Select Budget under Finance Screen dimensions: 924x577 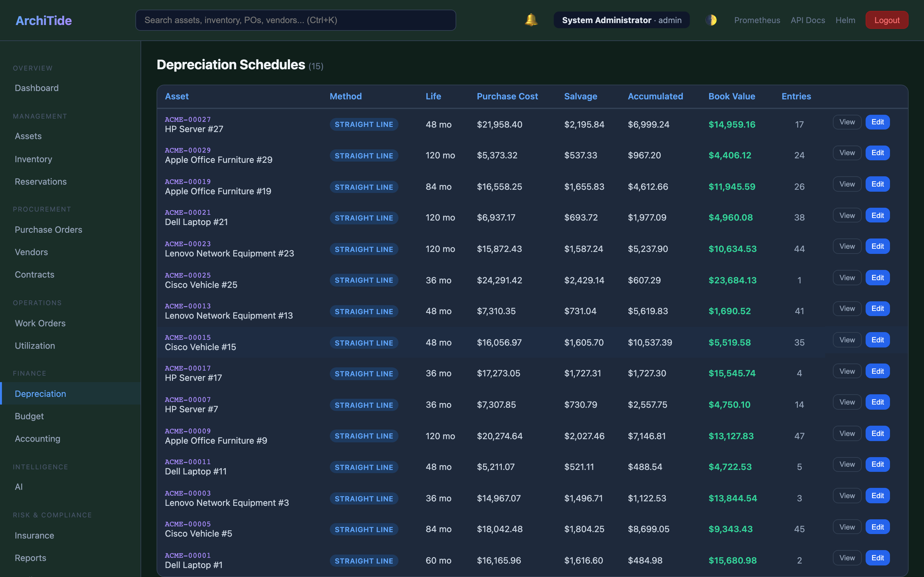click(x=30, y=416)
